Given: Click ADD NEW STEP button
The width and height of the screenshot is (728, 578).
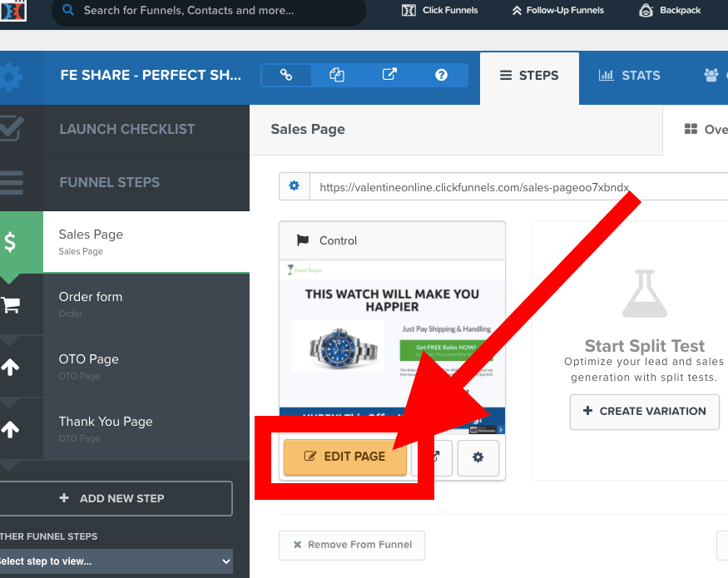Looking at the screenshot, I should click(x=115, y=499).
